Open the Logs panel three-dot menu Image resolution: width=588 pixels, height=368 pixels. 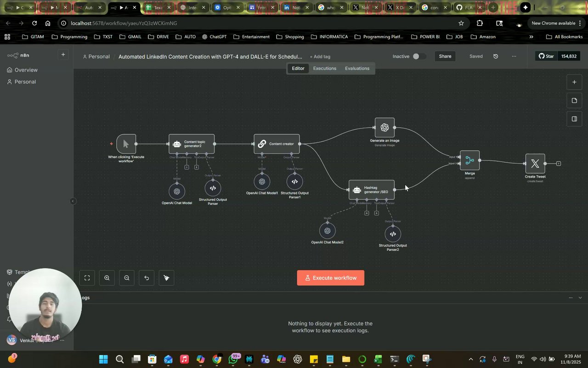571,298
